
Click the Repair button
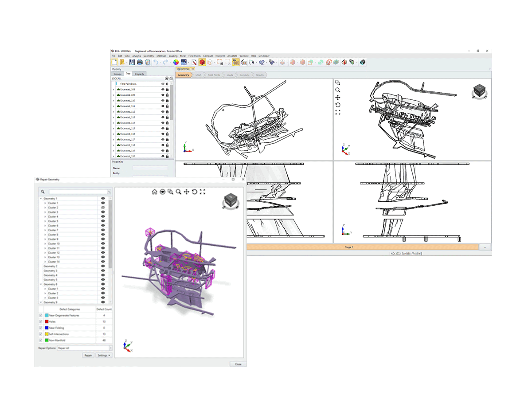click(88, 355)
